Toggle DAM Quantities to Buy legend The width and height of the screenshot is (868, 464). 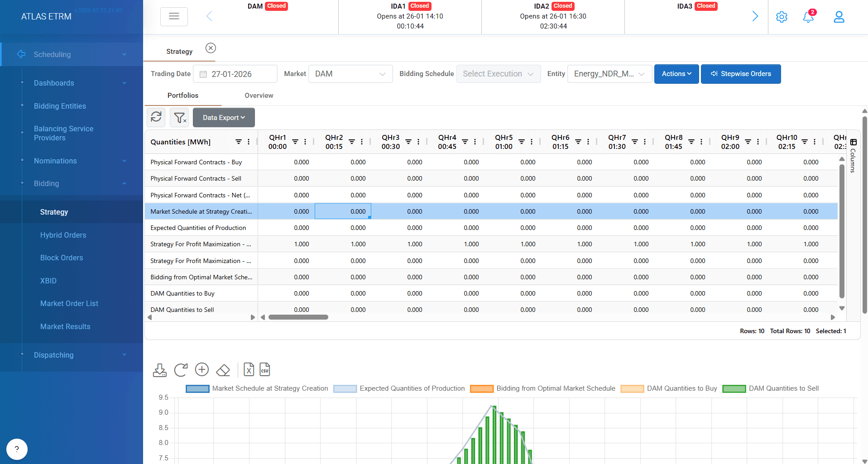click(x=669, y=388)
